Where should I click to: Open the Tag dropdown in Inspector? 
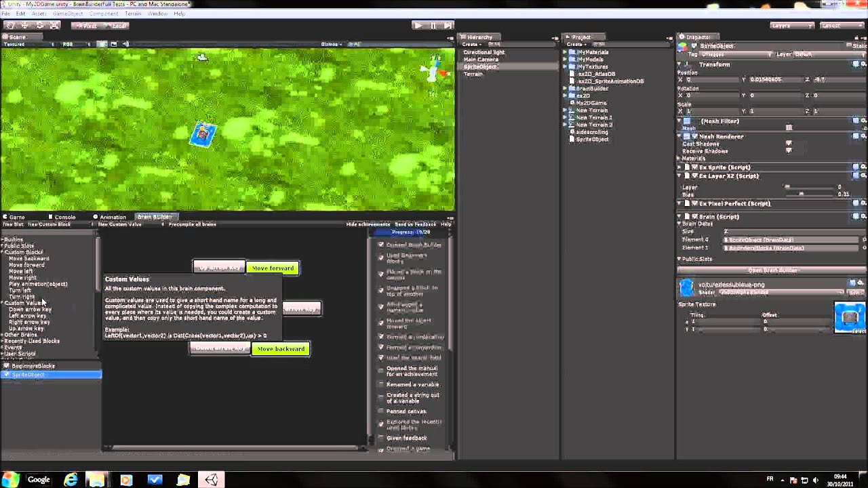click(x=736, y=54)
